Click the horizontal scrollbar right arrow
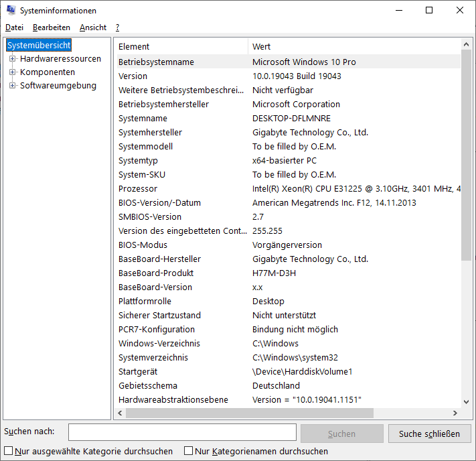This screenshot has width=476, height=461. coord(455,413)
